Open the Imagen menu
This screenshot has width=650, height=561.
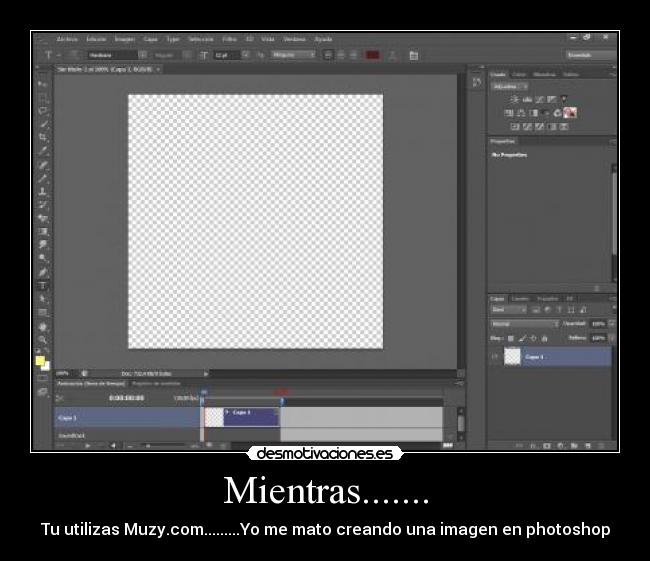point(124,39)
